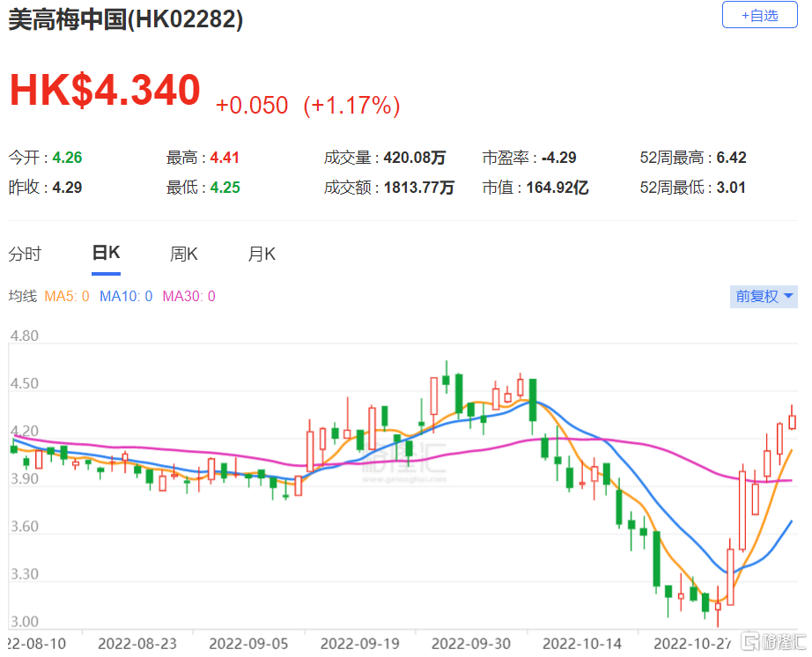Click the 4.80 price axis label
This screenshot has height=657, width=812.
[25, 336]
